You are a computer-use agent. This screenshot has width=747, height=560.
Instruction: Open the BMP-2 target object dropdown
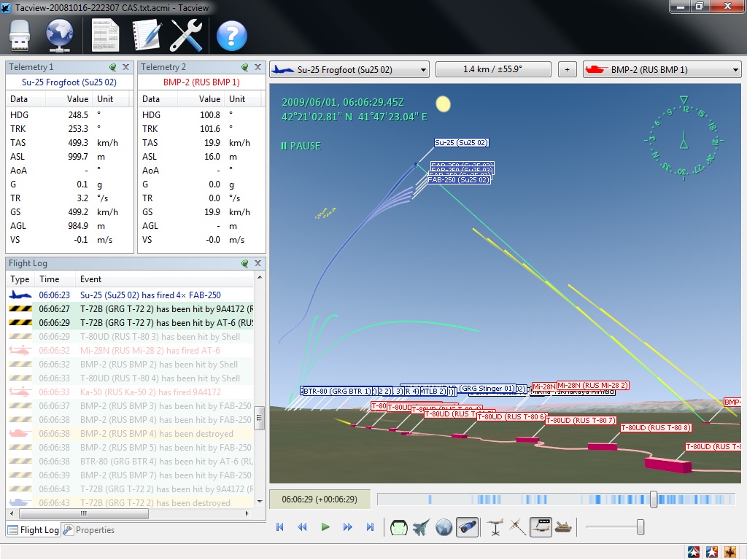coord(662,70)
